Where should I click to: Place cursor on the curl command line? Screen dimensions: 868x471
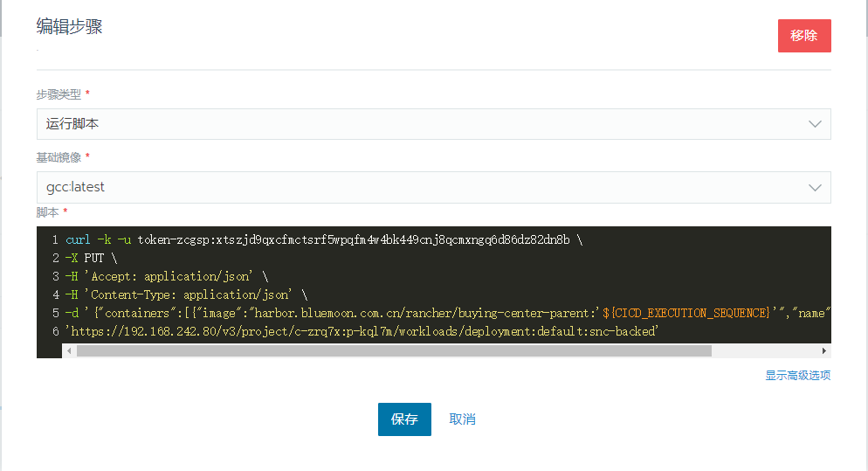[319, 239]
